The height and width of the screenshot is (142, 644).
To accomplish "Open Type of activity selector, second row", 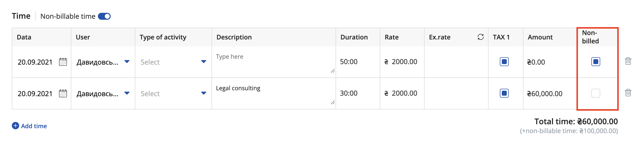I will (x=173, y=93).
